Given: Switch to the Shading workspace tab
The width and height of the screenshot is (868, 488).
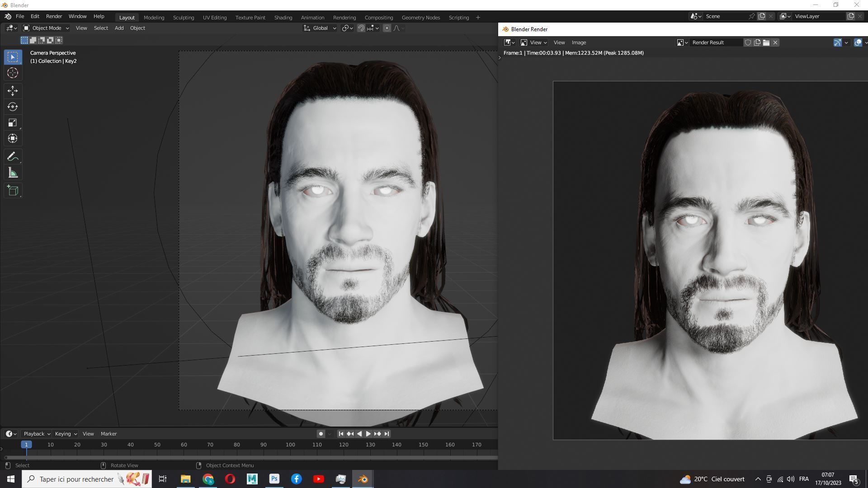Looking at the screenshot, I should point(283,18).
